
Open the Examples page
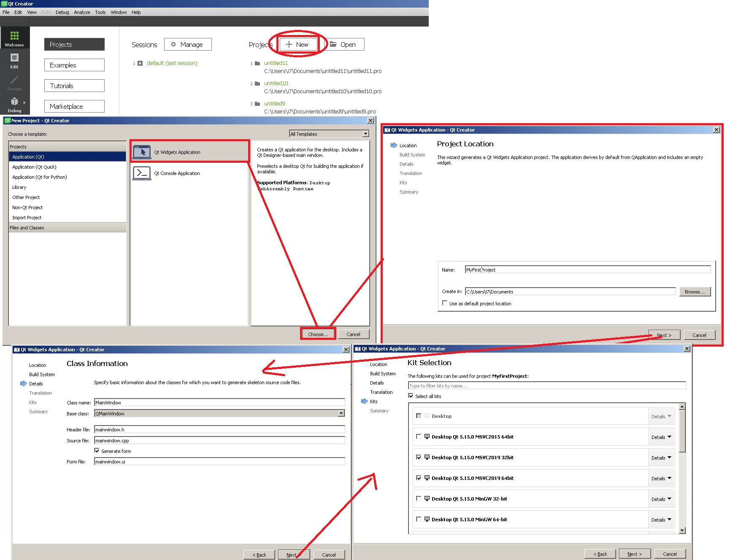[x=74, y=65]
